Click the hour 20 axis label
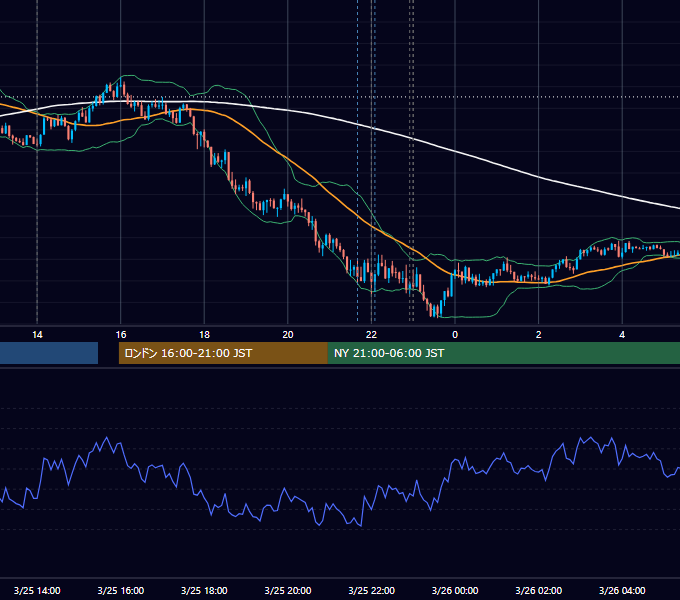Screen dimensions: 680x600 coord(288,335)
